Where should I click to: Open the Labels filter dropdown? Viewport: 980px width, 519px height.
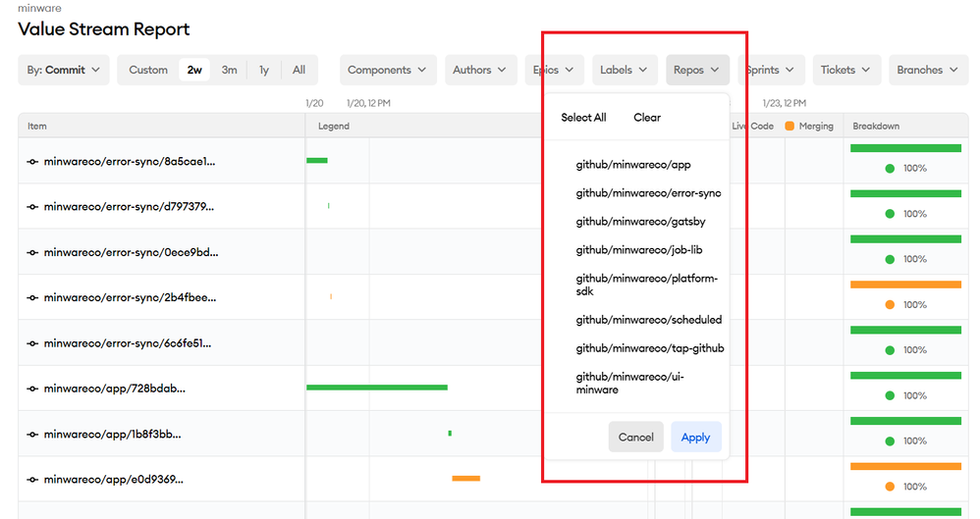[x=625, y=70]
